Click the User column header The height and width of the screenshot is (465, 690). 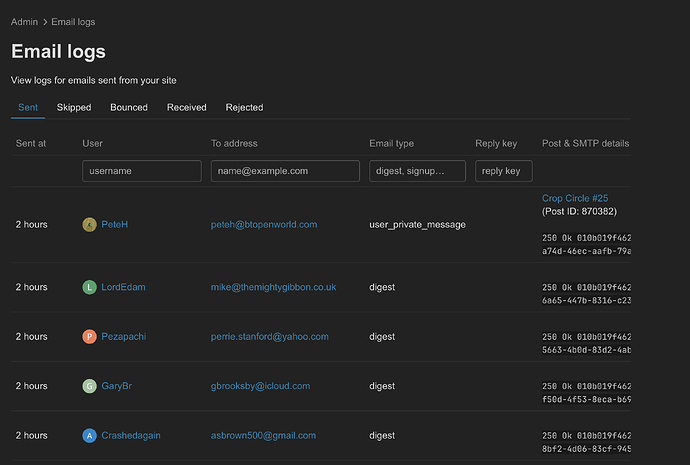click(92, 143)
